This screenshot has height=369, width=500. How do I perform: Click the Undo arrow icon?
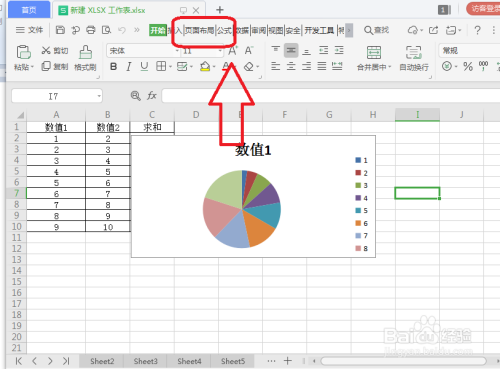click(x=122, y=30)
